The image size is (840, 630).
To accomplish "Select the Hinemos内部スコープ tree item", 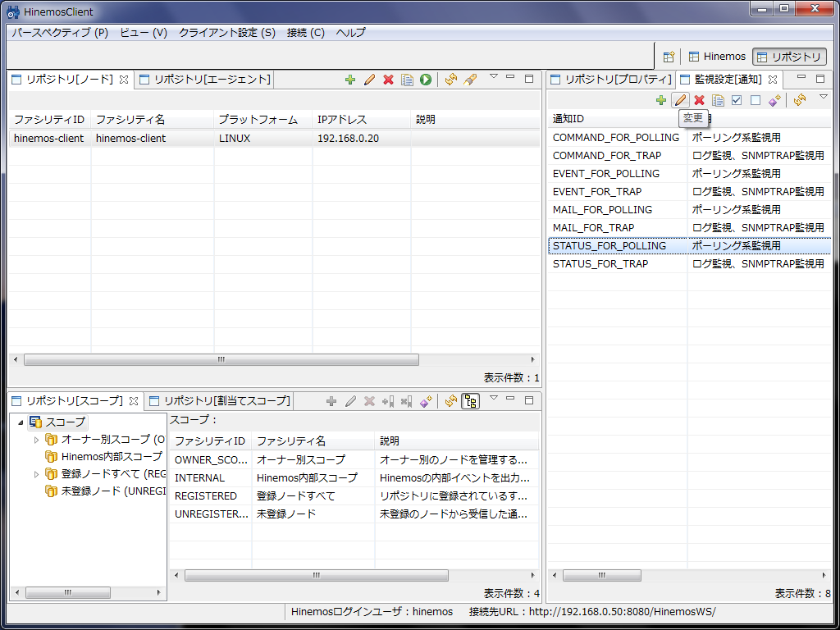I will click(x=104, y=457).
